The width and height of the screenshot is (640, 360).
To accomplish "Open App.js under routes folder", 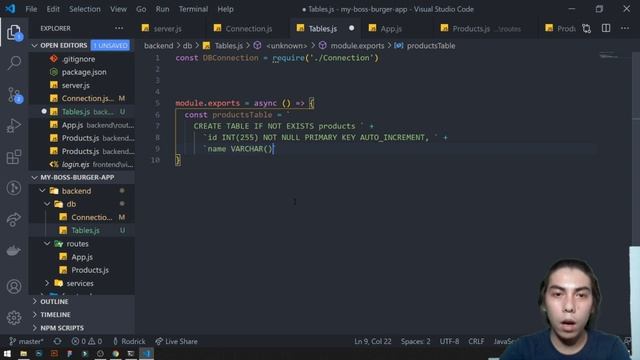I will point(82,257).
